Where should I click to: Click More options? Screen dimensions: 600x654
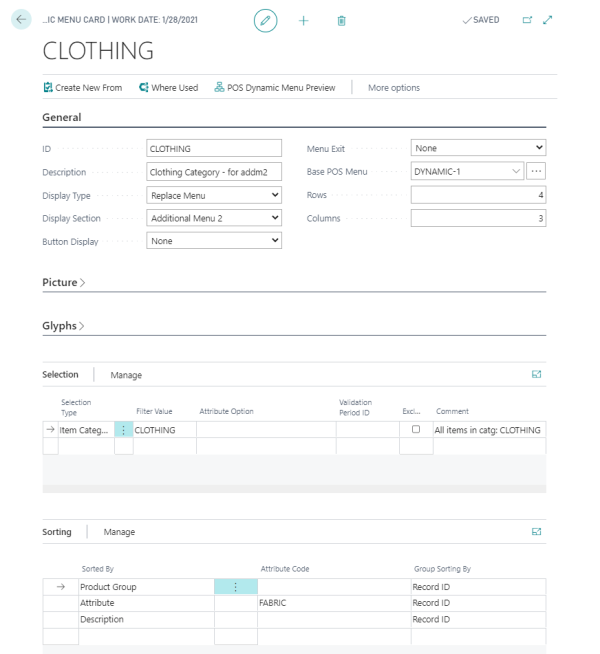coord(394,88)
